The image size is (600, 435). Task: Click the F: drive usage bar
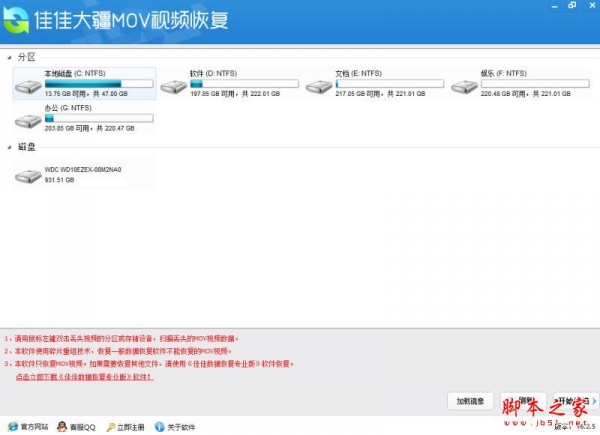535,83
